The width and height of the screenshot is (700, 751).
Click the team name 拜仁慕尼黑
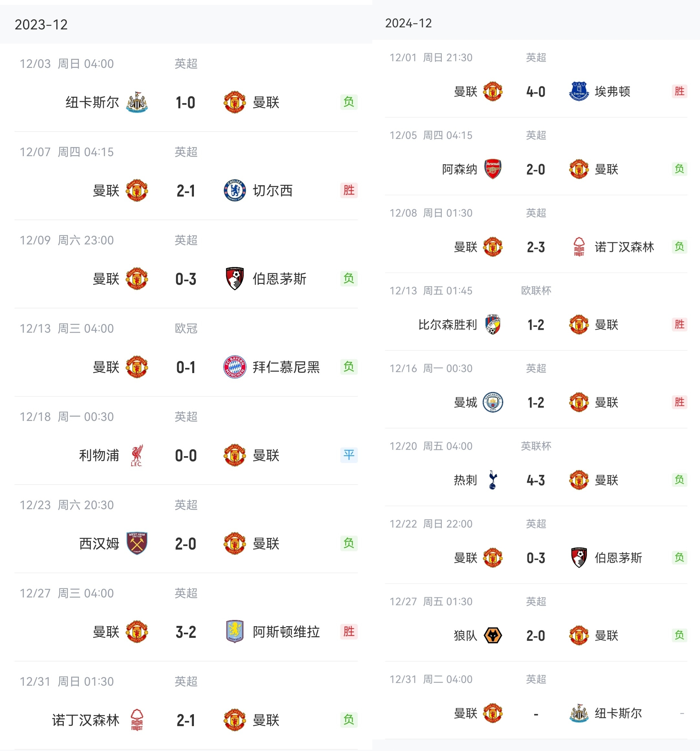pyautogui.click(x=286, y=367)
